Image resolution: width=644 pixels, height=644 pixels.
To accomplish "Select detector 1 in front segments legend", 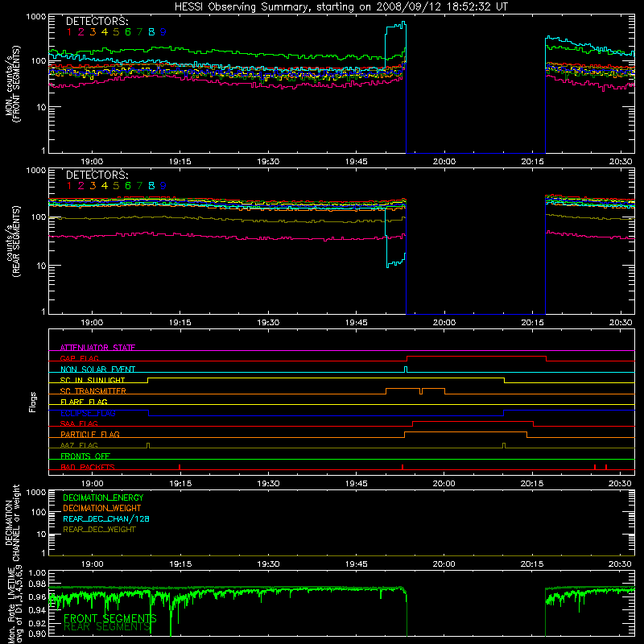I will click(69, 32).
